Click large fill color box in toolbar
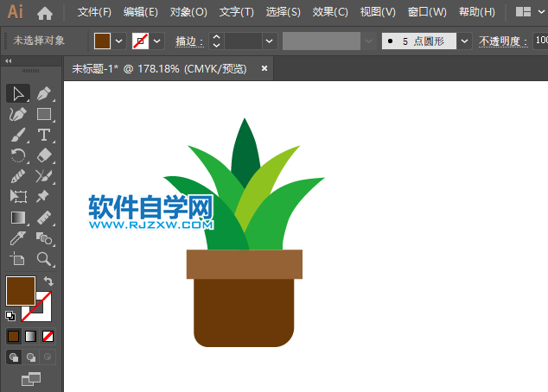The image size is (548, 392). pos(21,291)
